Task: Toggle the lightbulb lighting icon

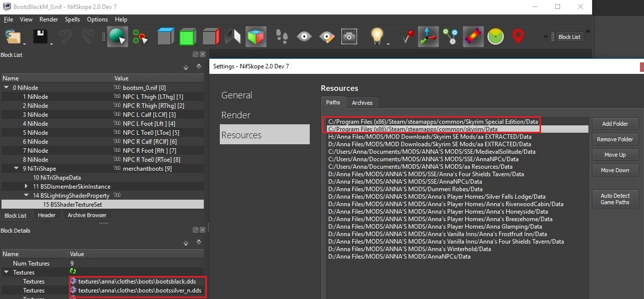Action: [x=377, y=36]
